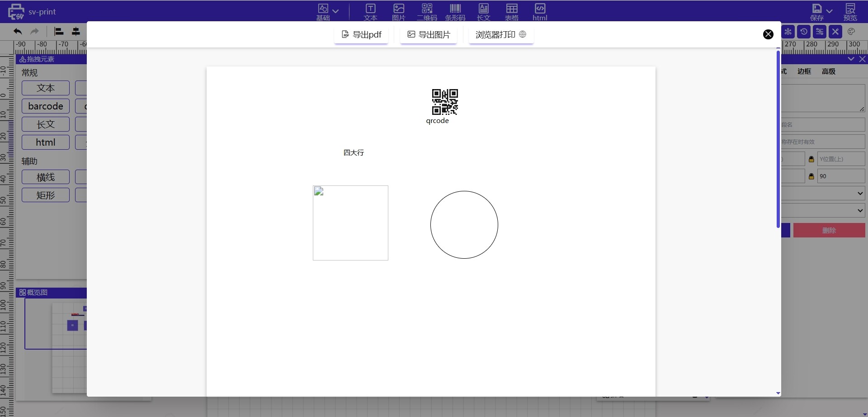Click the 表格 table toolbar icon
The width and height of the screenshot is (868, 417).
pos(512,12)
